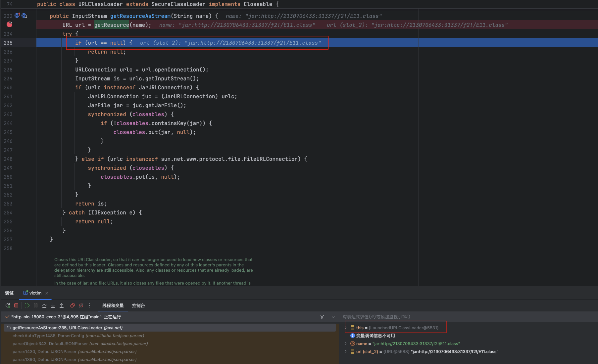Click the LaunchedURLClassLoader@5531 value
Screen dimensions: 598x364
(403, 328)
